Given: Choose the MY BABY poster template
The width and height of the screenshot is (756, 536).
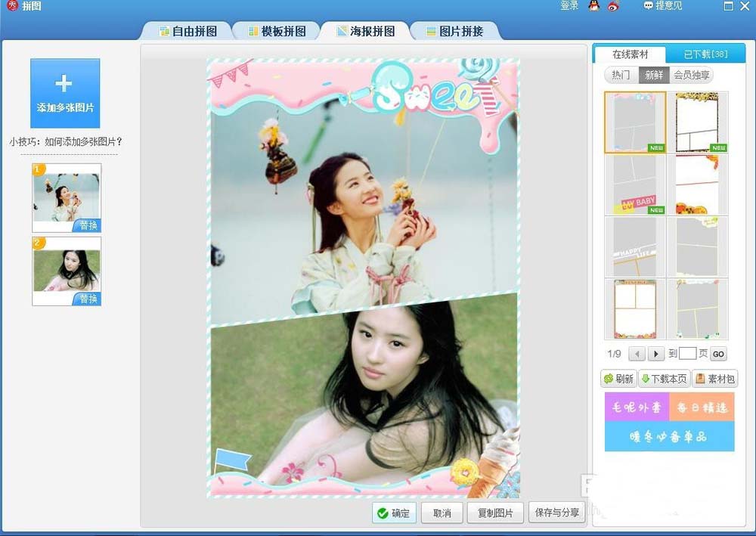Looking at the screenshot, I should coord(635,184).
